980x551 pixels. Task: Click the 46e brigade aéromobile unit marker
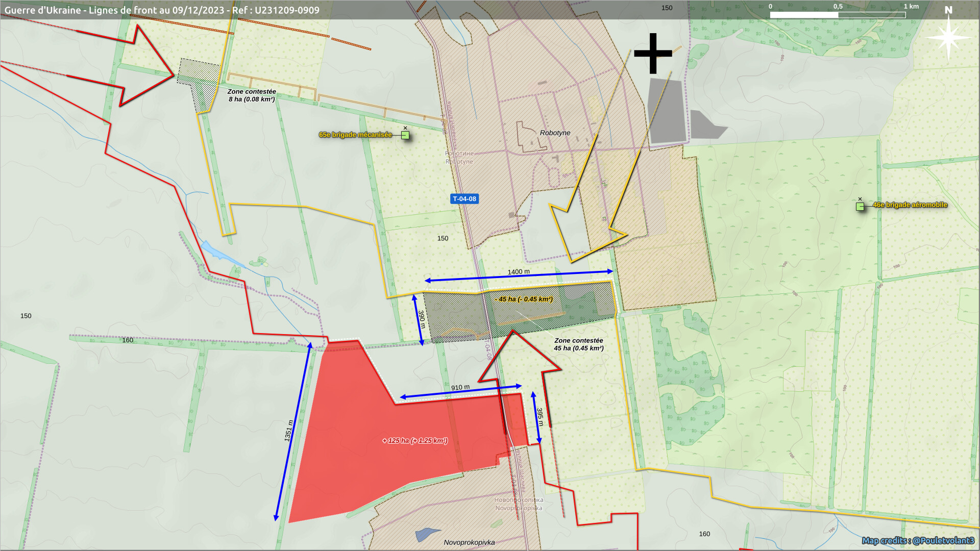(x=860, y=207)
